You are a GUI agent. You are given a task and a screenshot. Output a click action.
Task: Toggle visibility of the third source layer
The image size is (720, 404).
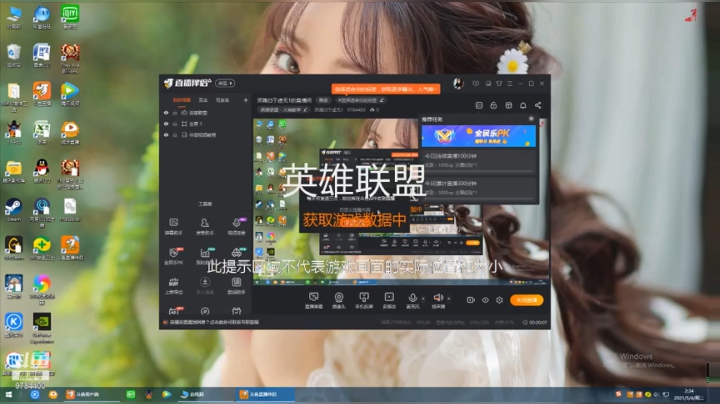coord(166,135)
